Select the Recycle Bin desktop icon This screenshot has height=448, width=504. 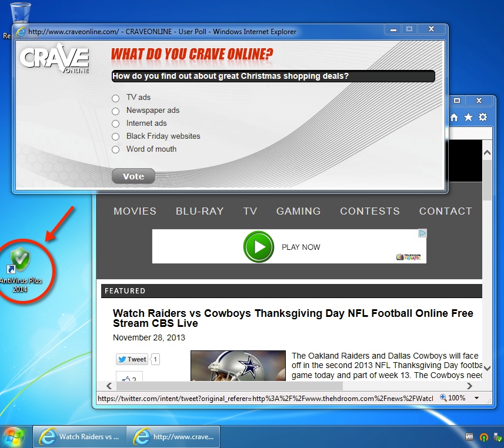pos(20,13)
